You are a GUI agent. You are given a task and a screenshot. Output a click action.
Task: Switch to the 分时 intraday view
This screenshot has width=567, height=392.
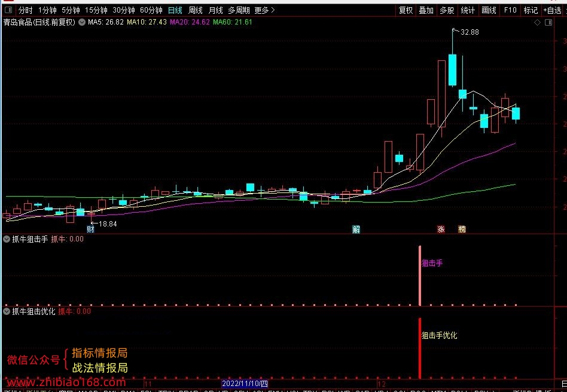click(x=25, y=11)
